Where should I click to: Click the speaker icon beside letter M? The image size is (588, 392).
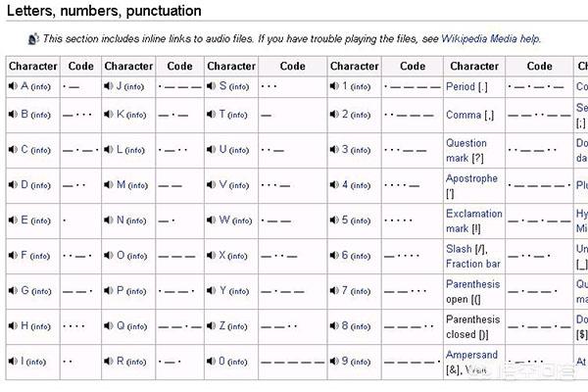(x=109, y=184)
